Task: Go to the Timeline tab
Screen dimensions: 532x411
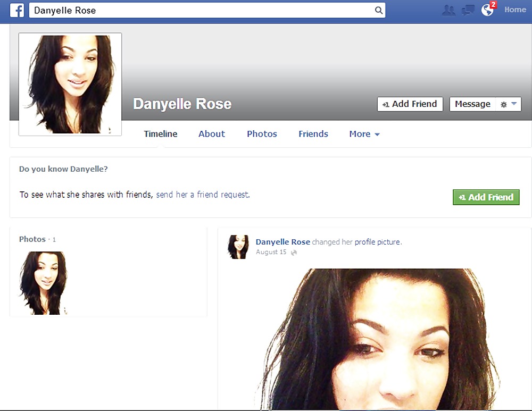Action: 161,134
